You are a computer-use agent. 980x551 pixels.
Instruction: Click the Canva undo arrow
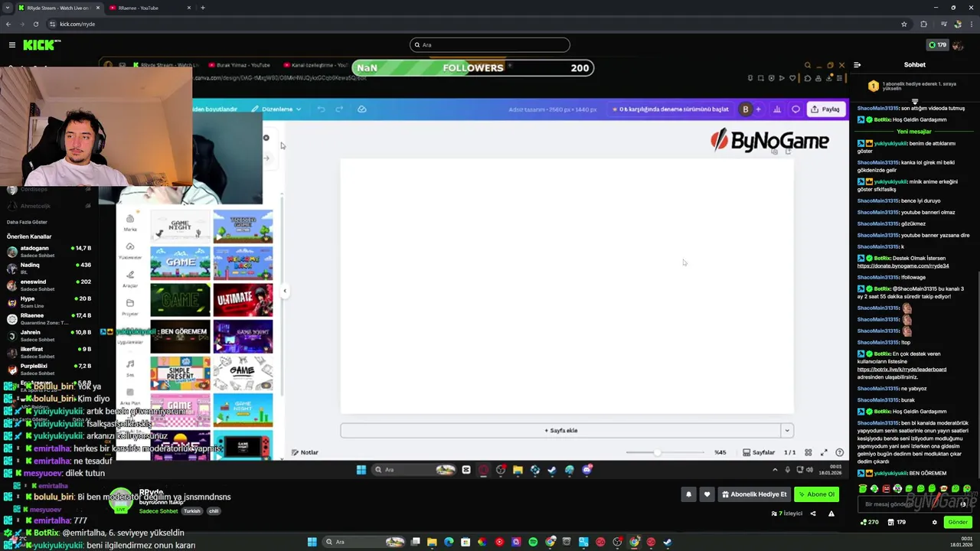(322, 109)
